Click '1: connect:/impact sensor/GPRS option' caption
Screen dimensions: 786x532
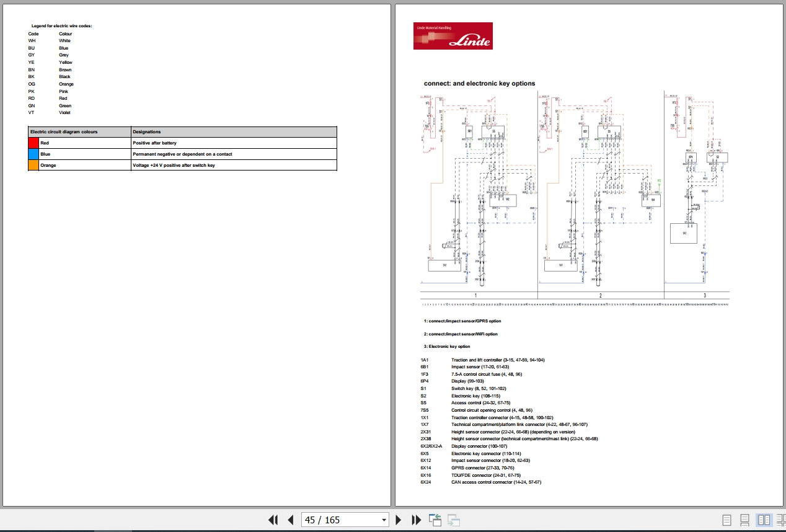462,321
